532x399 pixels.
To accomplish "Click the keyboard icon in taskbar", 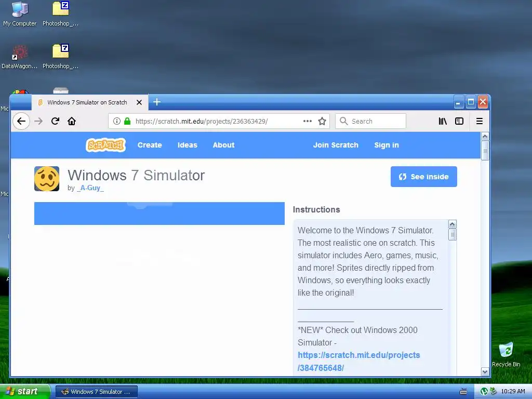I will (x=463, y=392).
